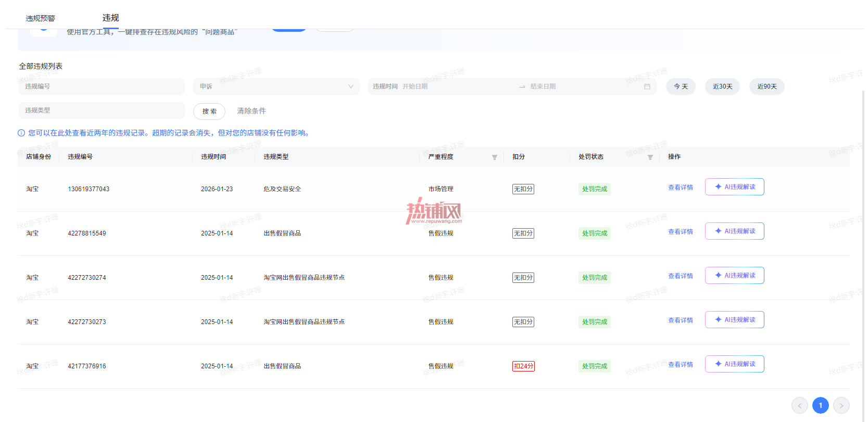
Task: Click the 扣24分 penalty tag
Action: tap(523, 366)
